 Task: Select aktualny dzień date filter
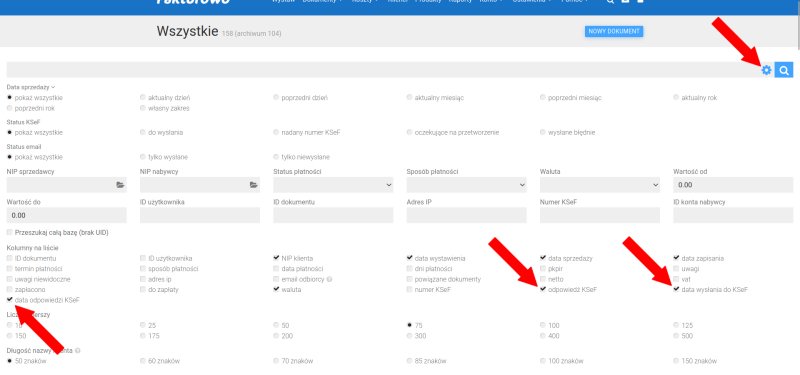143,97
